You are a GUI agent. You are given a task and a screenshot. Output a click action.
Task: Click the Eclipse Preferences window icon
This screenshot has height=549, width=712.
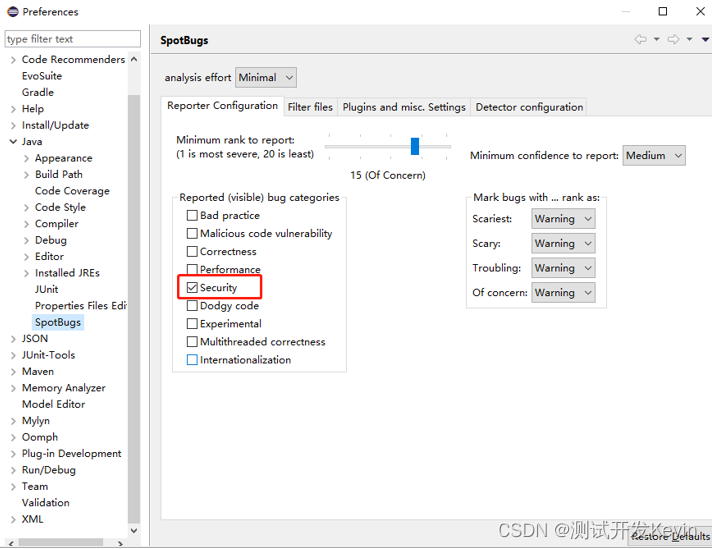coord(13,11)
